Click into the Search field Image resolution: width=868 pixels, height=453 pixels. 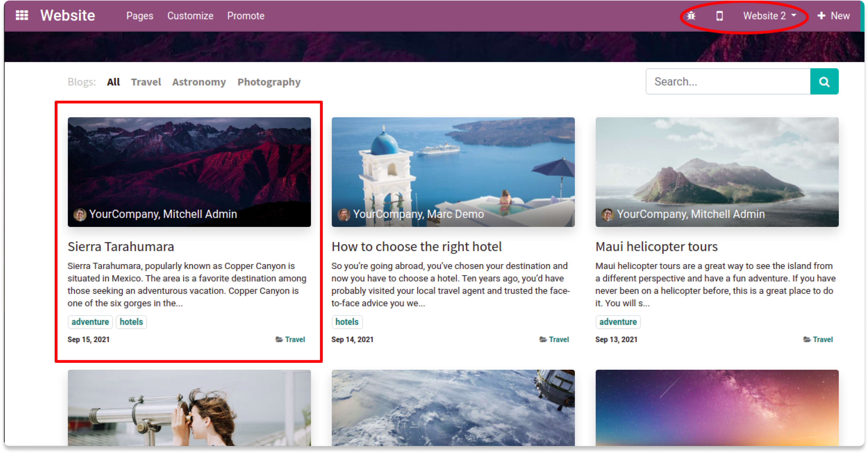coord(728,82)
